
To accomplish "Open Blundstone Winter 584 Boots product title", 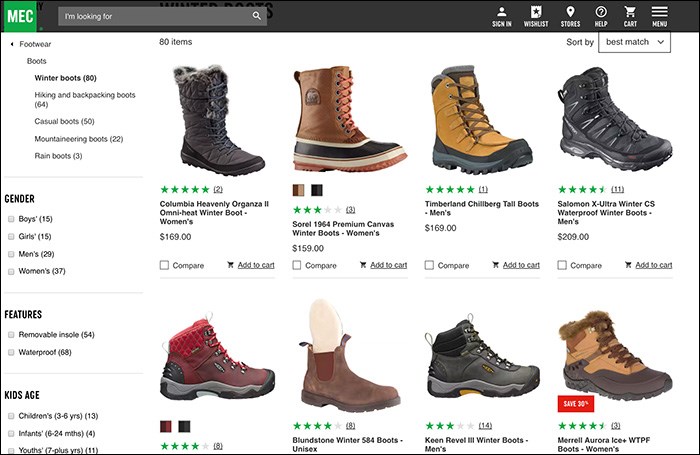I will [x=347, y=445].
